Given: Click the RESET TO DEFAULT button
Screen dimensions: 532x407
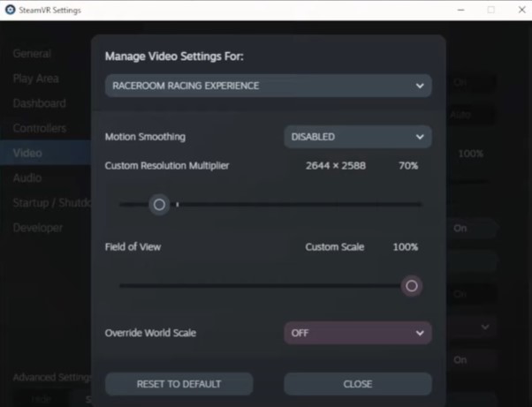Looking at the screenshot, I should tap(179, 384).
